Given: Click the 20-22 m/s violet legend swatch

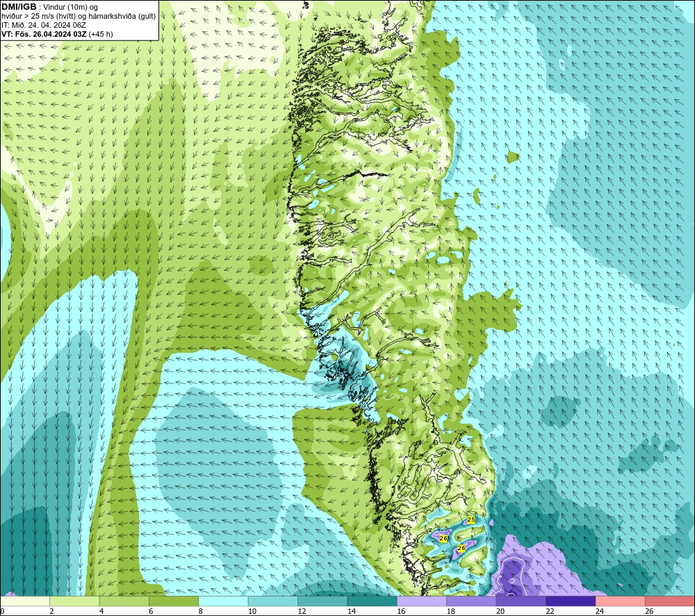Looking at the screenshot, I should pyautogui.click(x=521, y=601).
